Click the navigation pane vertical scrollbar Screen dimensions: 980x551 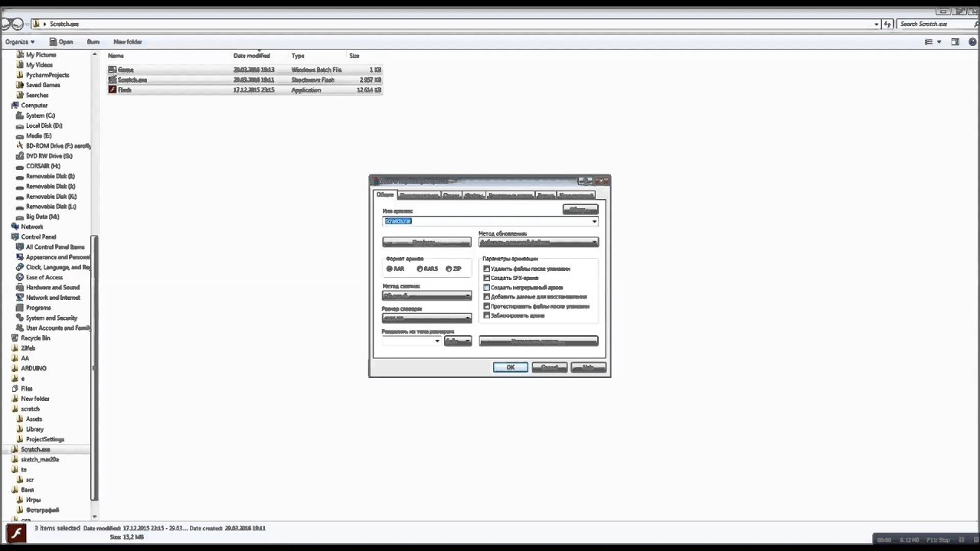point(94,367)
